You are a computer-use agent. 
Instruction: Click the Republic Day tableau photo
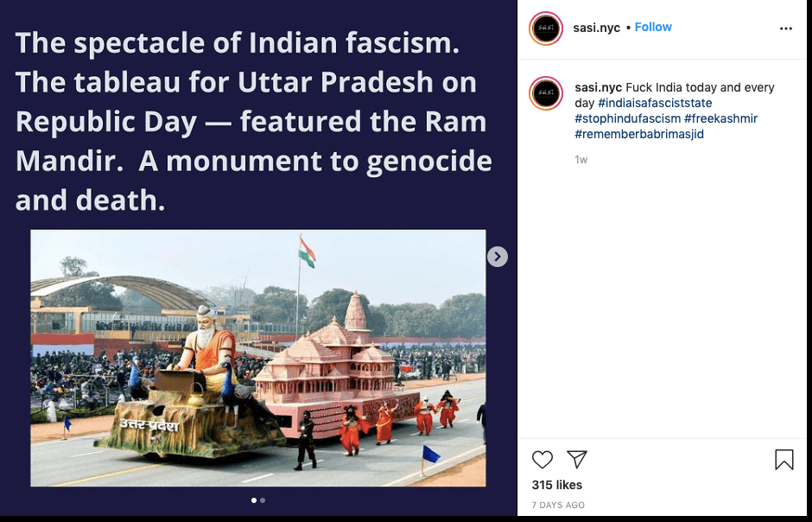257,358
